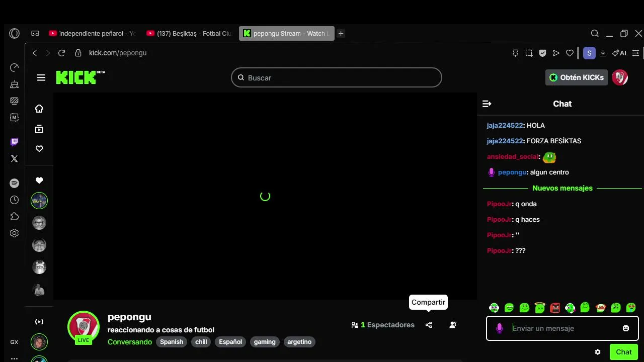The image size is (644, 362).
Task: Focus the Enviar un mensaje field
Action: click(562, 328)
